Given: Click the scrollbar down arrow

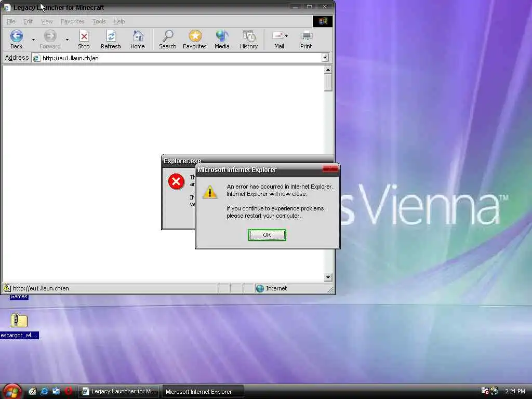Looking at the screenshot, I should (x=328, y=277).
